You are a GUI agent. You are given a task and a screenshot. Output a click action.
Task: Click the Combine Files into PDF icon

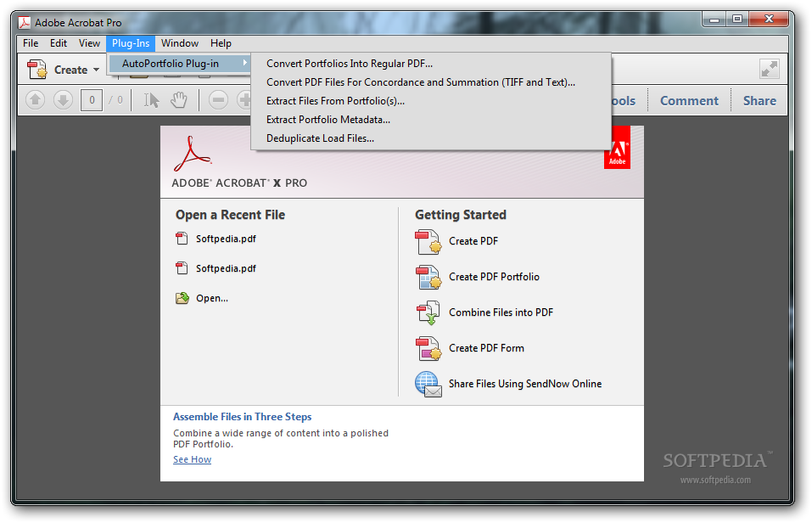(428, 313)
